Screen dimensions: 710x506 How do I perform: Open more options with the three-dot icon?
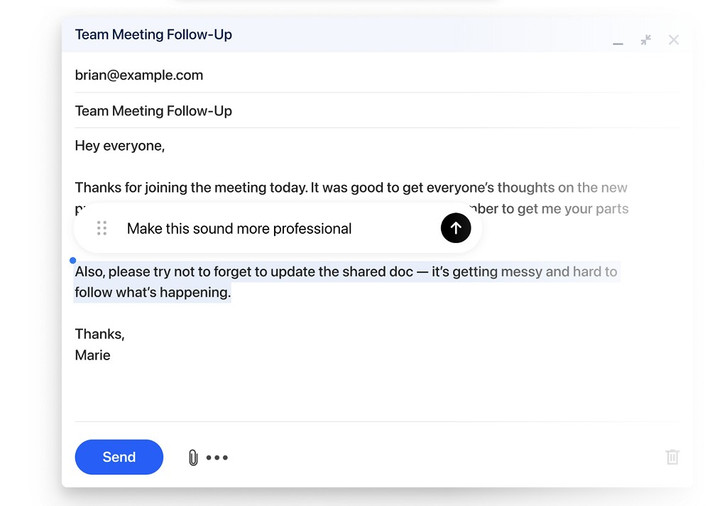pyautogui.click(x=217, y=458)
